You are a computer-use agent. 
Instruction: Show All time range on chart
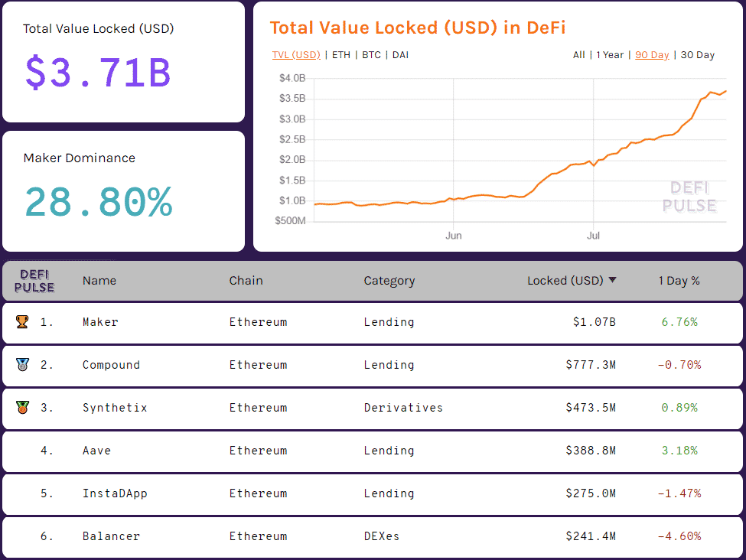click(578, 55)
